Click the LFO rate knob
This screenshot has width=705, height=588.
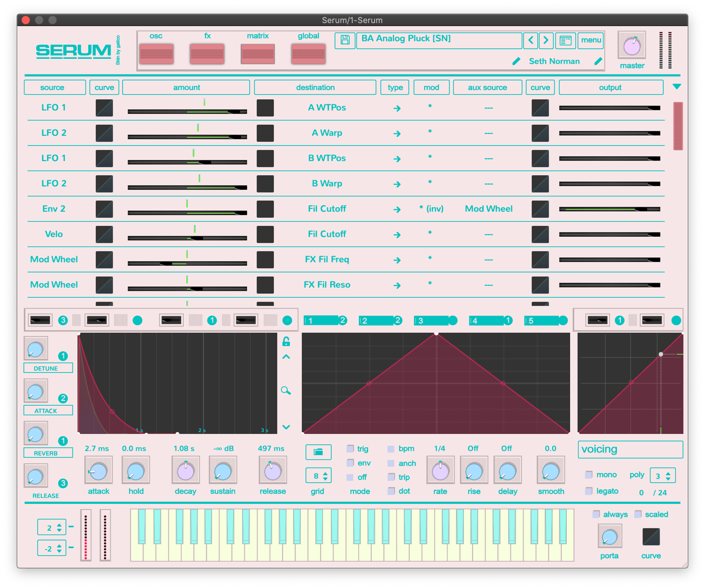coord(440,471)
